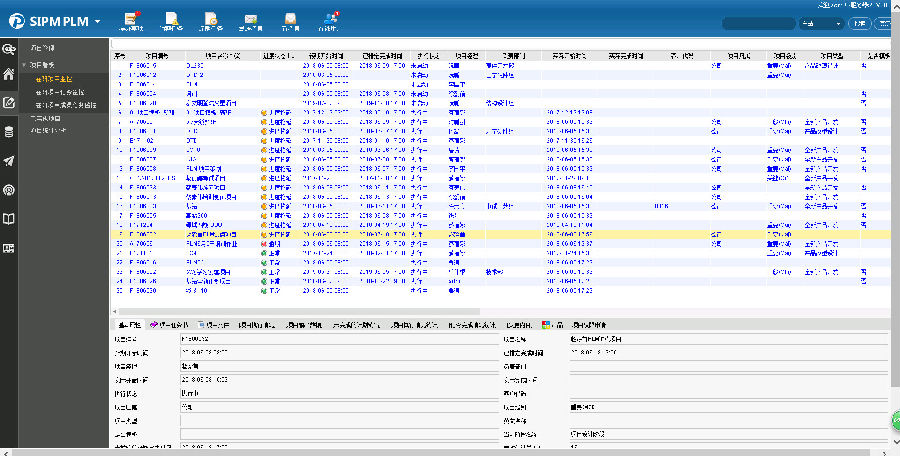Click the document with clock toolbar icon
The width and height of the screenshot is (900, 456).
(x=211, y=19)
